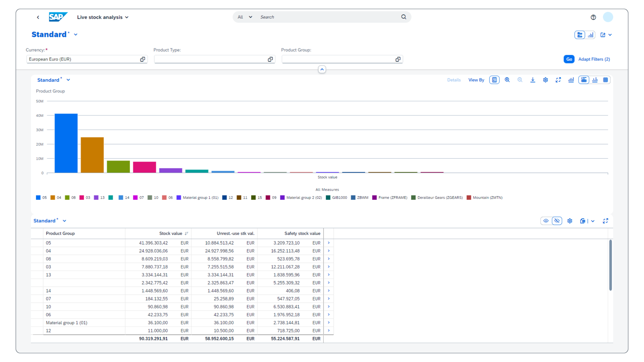Click the back arrow in the shell header

38,17
